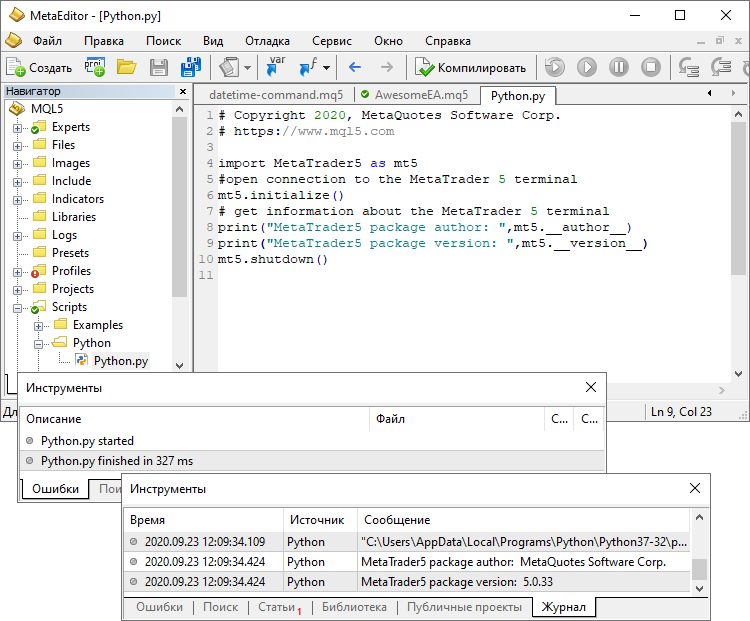
Task: Save the current file icon
Action: 159,67
